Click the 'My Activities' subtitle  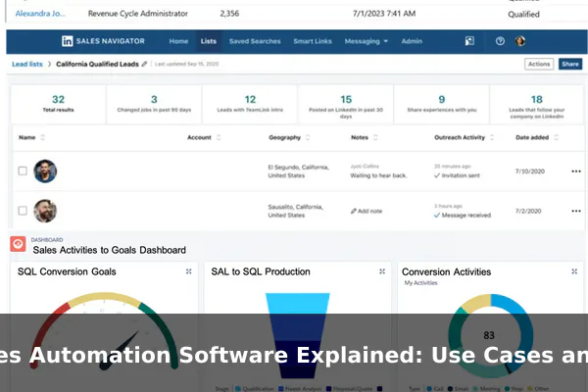click(420, 283)
